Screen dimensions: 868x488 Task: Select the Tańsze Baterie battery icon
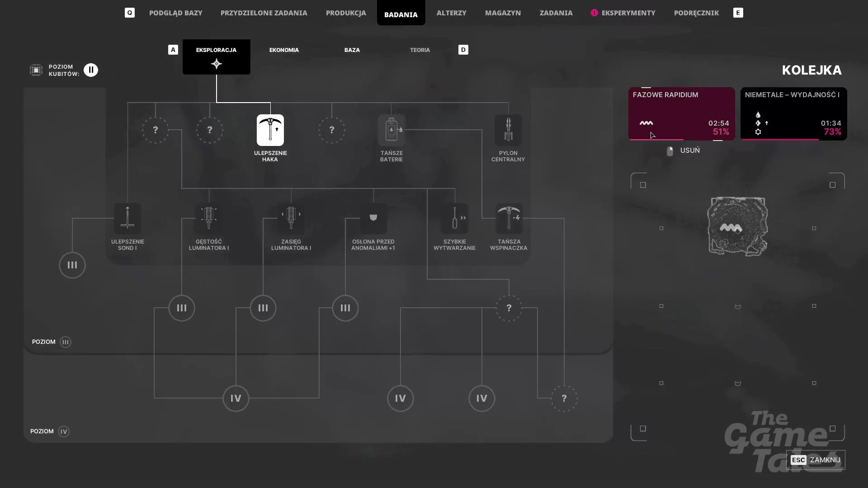tap(392, 130)
